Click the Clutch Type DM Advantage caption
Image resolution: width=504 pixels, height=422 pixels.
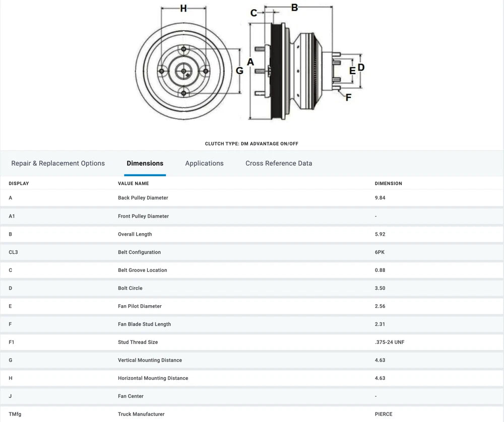[251, 144]
